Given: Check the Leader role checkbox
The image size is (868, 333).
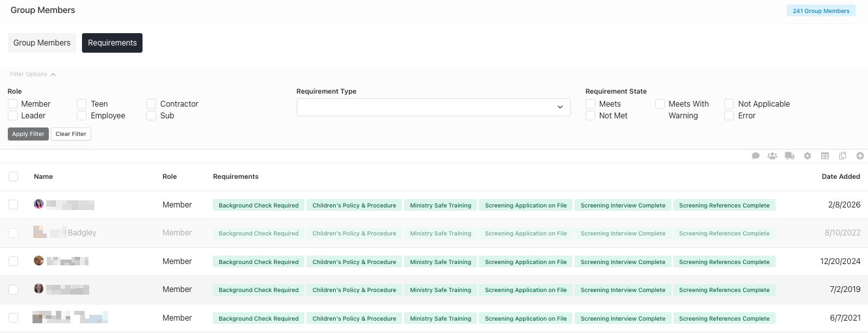Looking at the screenshot, I should 13,116.
